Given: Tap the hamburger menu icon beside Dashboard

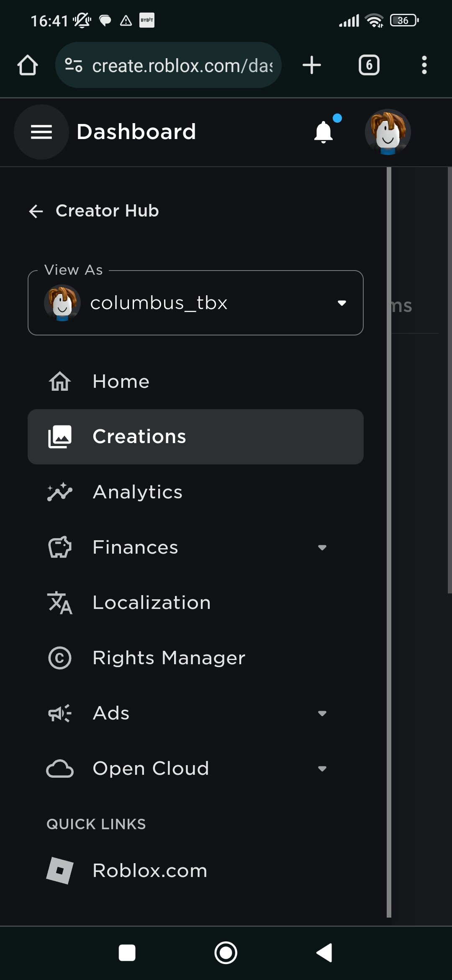Looking at the screenshot, I should click(x=41, y=132).
